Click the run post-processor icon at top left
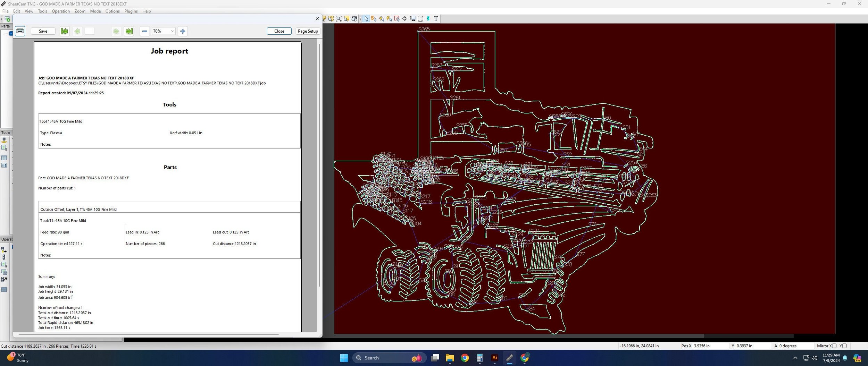Image resolution: width=868 pixels, height=366 pixels. pyautogui.click(x=7, y=19)
